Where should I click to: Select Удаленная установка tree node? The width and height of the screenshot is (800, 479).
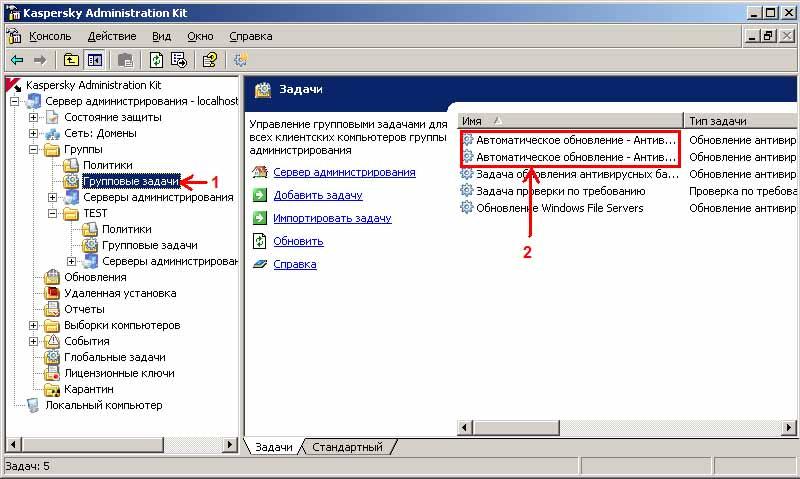tap(120, 293)
